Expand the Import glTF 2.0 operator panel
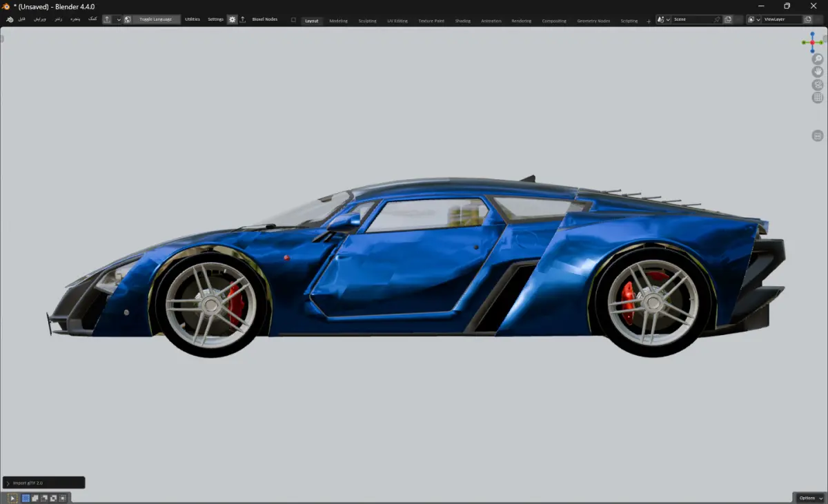This screenshot has width=828, height=504. pos(8,483)
